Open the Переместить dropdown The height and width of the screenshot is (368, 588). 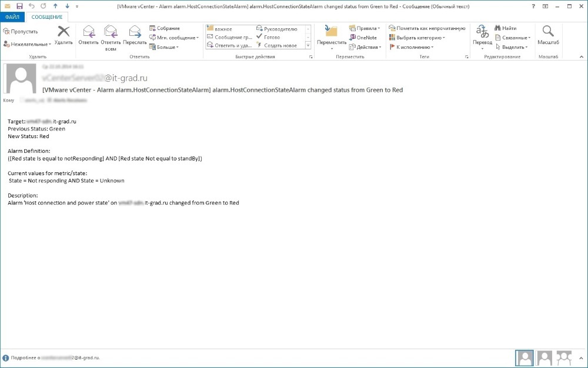[x=332, y=36]
